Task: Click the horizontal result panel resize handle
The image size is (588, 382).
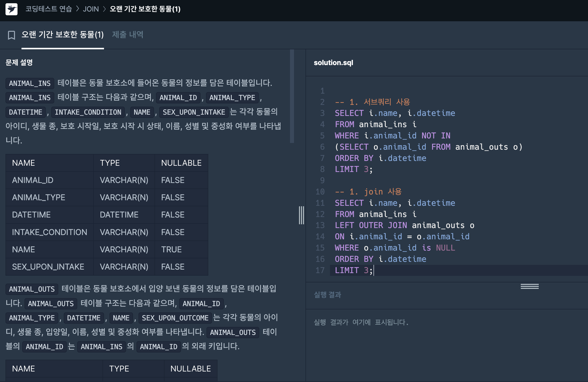Action: (x=529, y=286)
